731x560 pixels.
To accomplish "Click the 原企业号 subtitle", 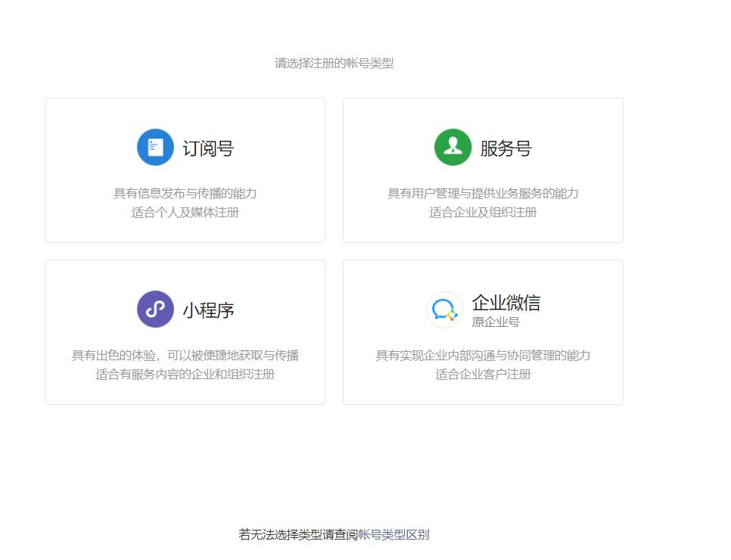I will pos(496,322).
